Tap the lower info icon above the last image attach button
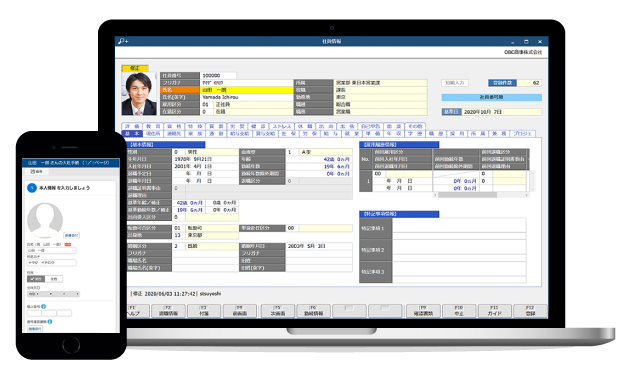Viewport: 640px width, 380px height. click(50, 322)
